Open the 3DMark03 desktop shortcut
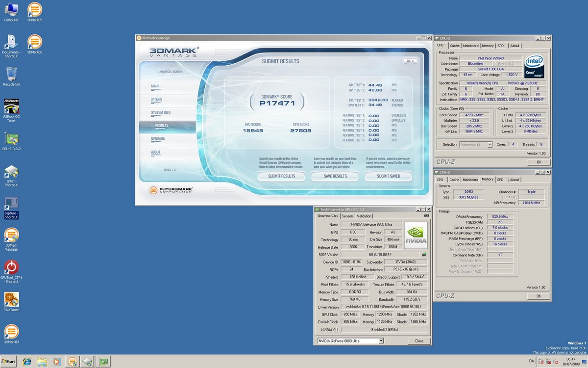 pos(11,334)
